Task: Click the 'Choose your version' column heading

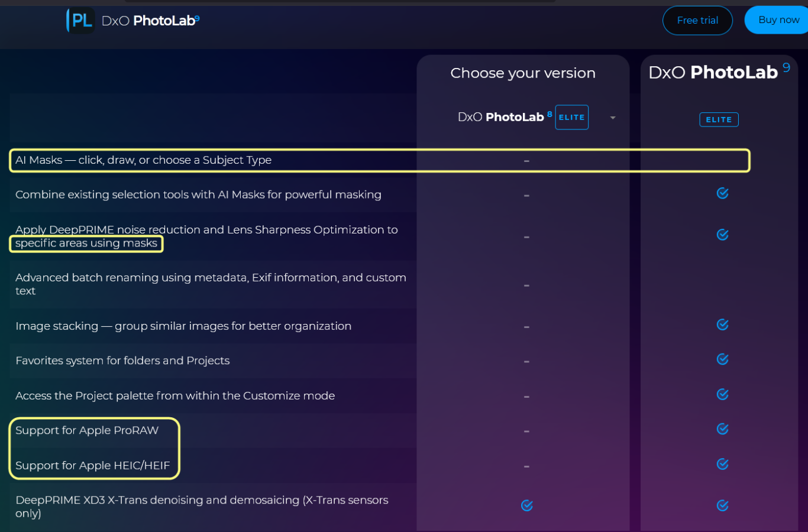Action: coord(523,73)
